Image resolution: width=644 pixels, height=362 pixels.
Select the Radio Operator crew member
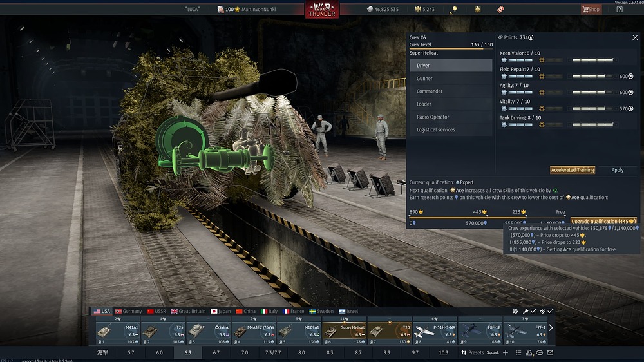(451, 117)
